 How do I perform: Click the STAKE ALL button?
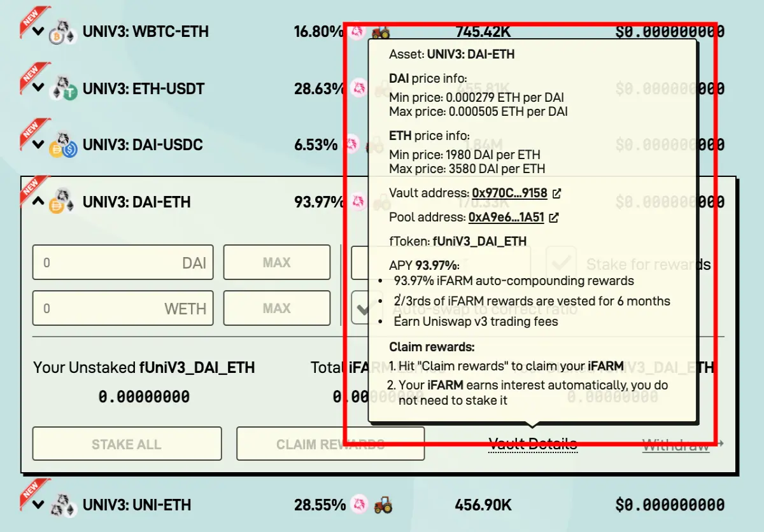pos(127,444)
